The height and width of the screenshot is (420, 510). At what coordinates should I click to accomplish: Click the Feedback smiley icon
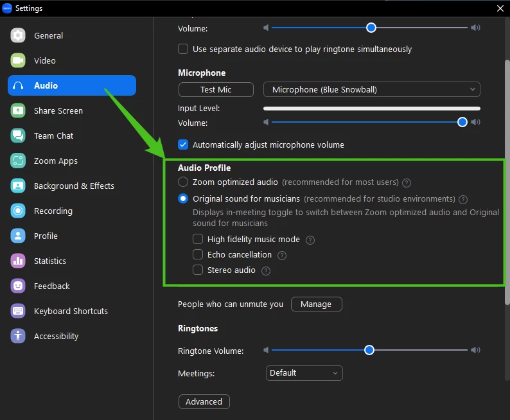18,286
